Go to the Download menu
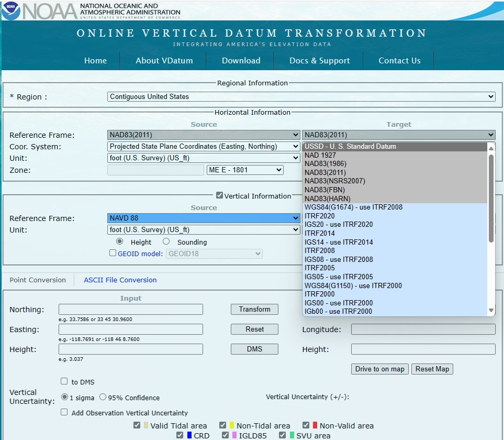Image resolution: width=504 pixels, height=440 pixels. (x=241, y=60)
